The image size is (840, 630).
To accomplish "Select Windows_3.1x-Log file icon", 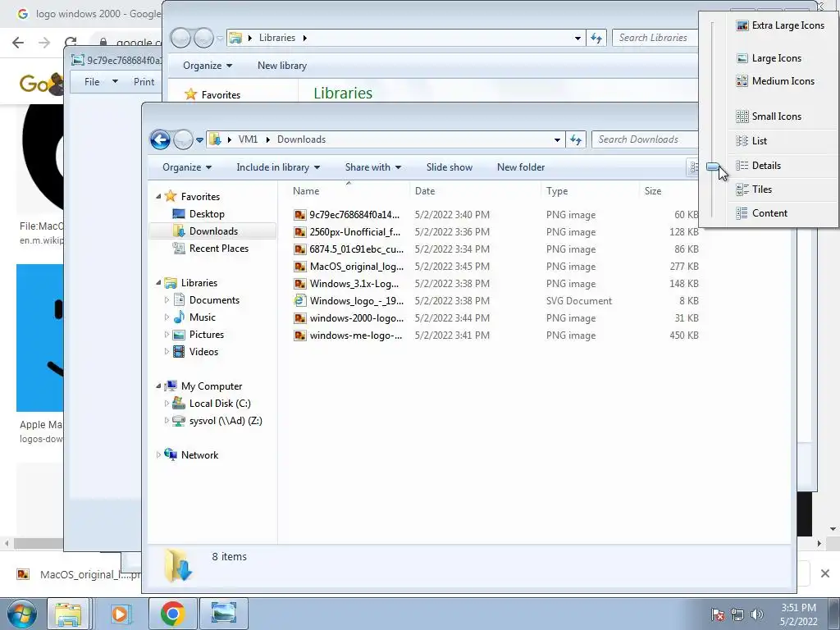I will [x=300, y=283].
